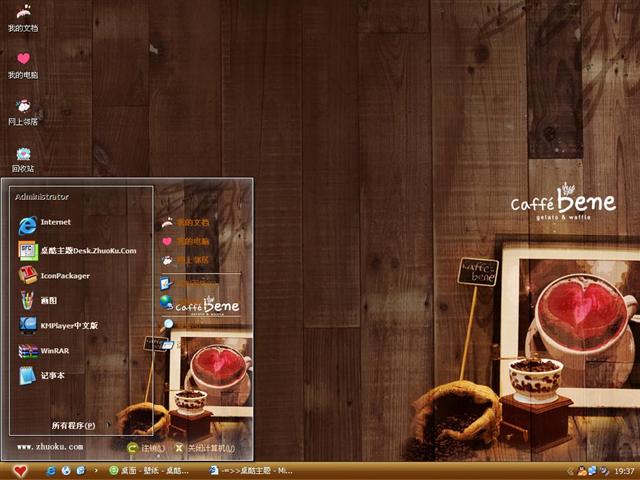Viewport: 640px width, 480px height.
Task: Click globe network connections icon in Start menu
Action: (167, 302)
